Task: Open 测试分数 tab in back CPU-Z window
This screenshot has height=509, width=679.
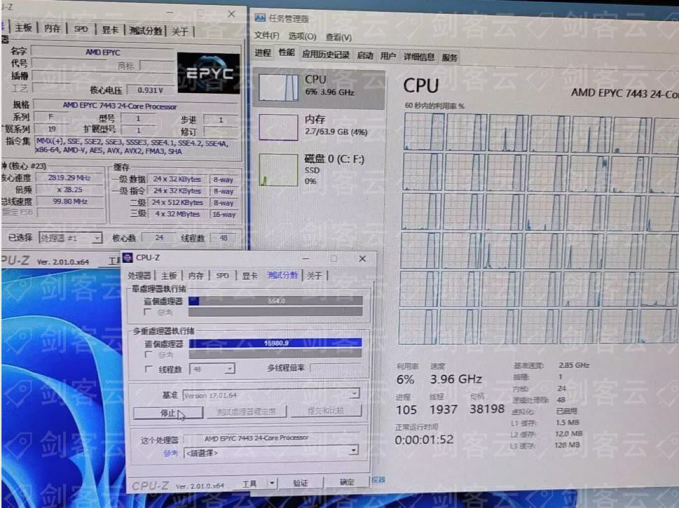Action: click(x=146, y=31)
